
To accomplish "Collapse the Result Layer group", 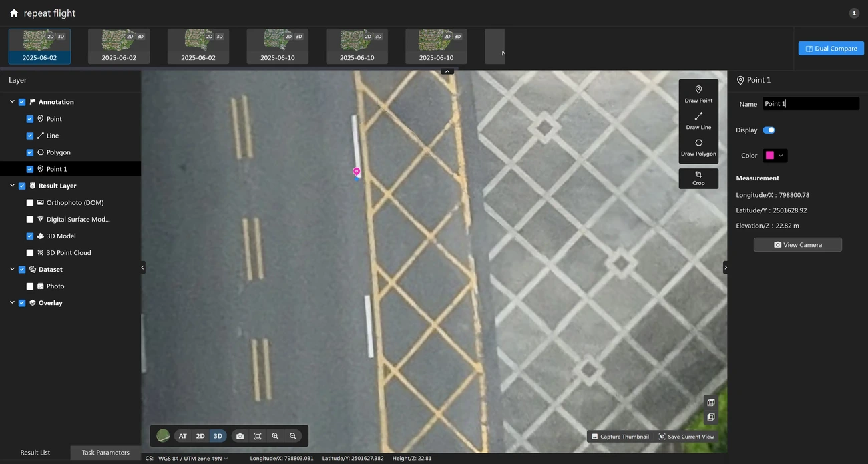I will [x=12, y=186].
